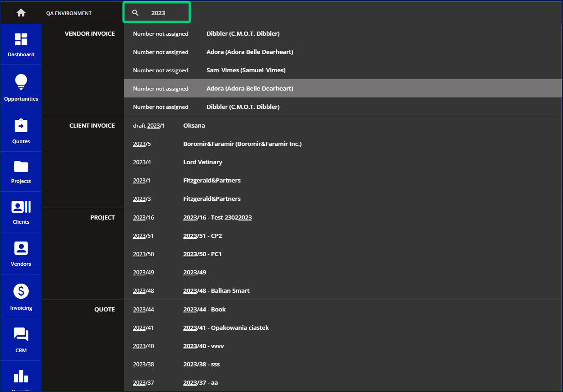Click the search magnifier icon

tap(135, 13)
